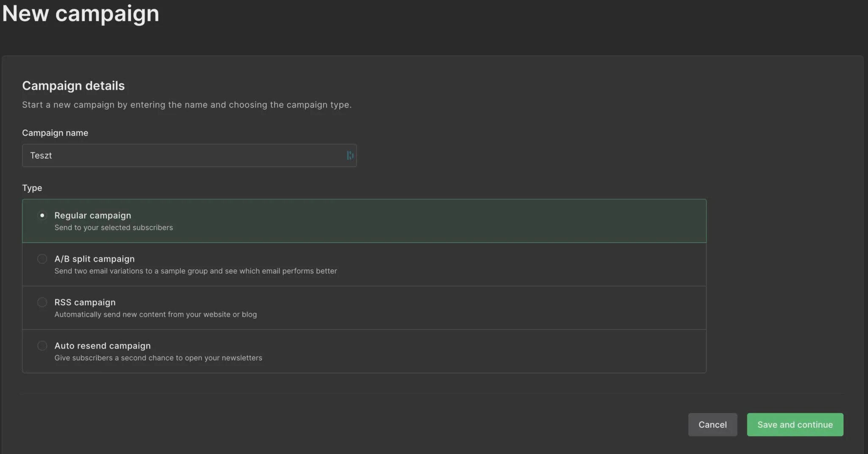The image size is (868, 454).
Task: Click the "Type" label above the options
Action: click(32, 188)
